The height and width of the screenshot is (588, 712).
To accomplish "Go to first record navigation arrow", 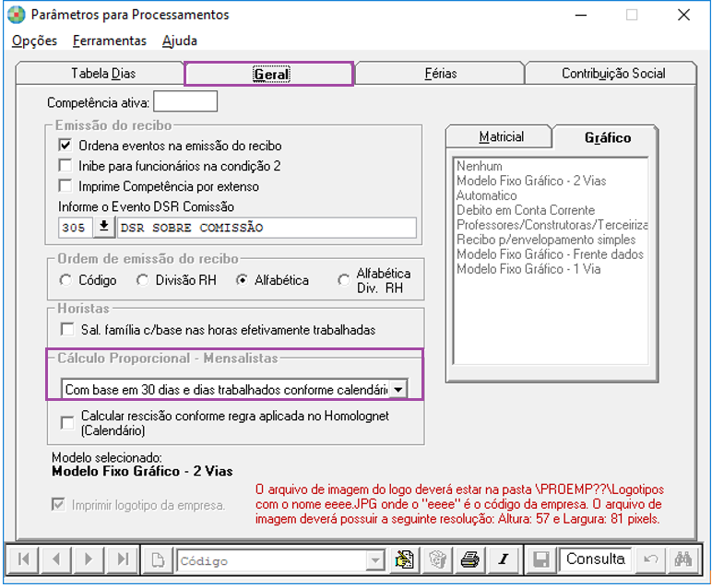I will (23, 559).
